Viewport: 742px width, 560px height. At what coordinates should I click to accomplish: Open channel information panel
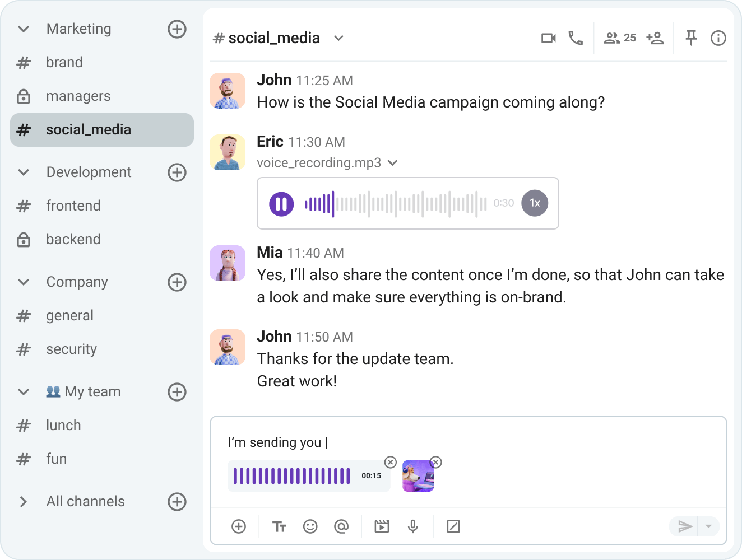coord(718,38)
